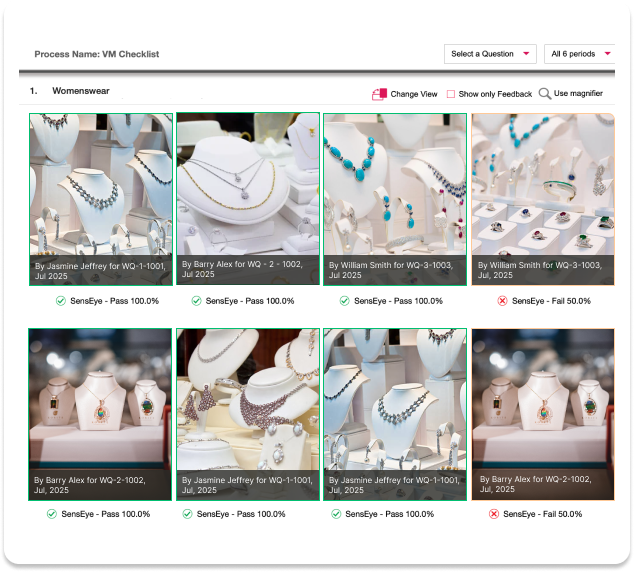Click green pass icon under turquoise necklace photo
The width and height of the screenshot is (634, 572).
(x=344, y=301)
